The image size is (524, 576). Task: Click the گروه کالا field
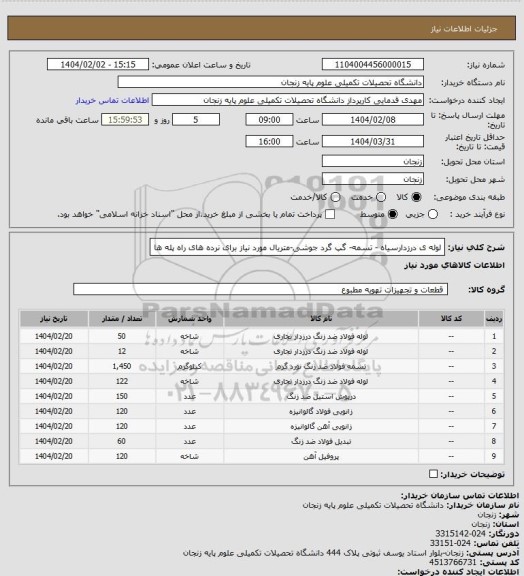coord(260,289)
